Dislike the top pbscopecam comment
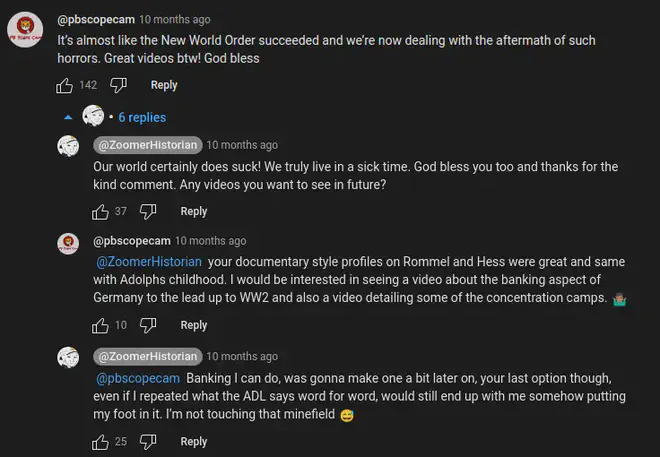The height and width of the screenshot is (457, 660). click(x=117, y=86)
